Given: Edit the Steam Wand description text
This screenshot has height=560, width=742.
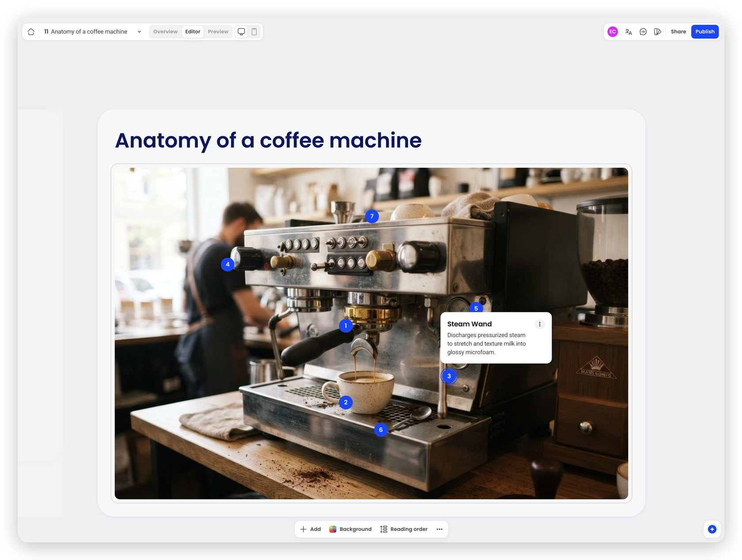Looking at the screenshot, I should pyautogui.click(x=487, y=344).
